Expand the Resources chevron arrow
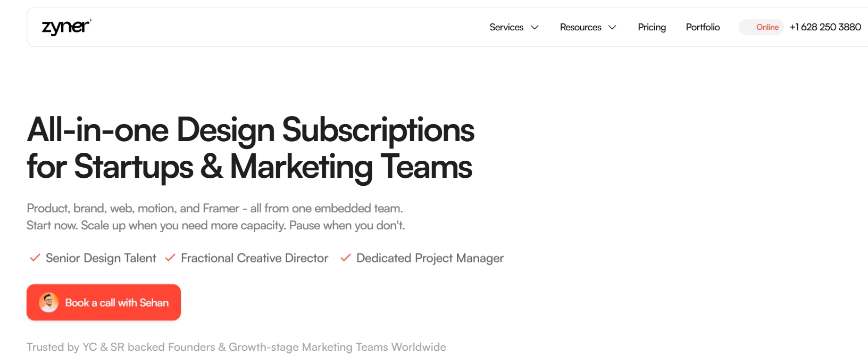Screen dimensions: 868x363 pyautogui.click(x=612, y=27)
